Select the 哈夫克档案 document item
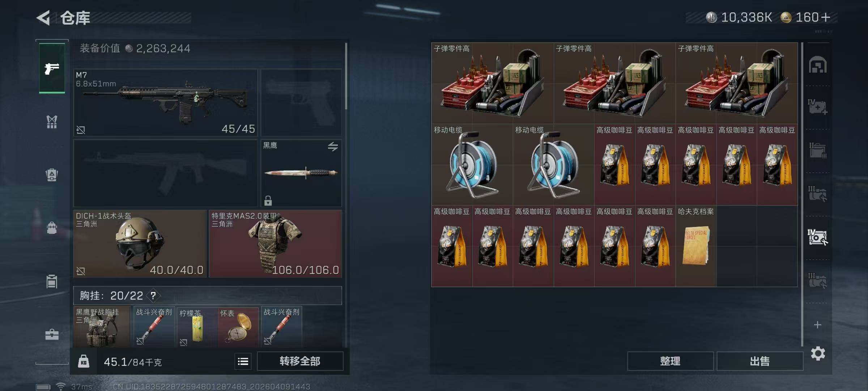This screenshot has width=868, height=391. [x=696, y=246]
